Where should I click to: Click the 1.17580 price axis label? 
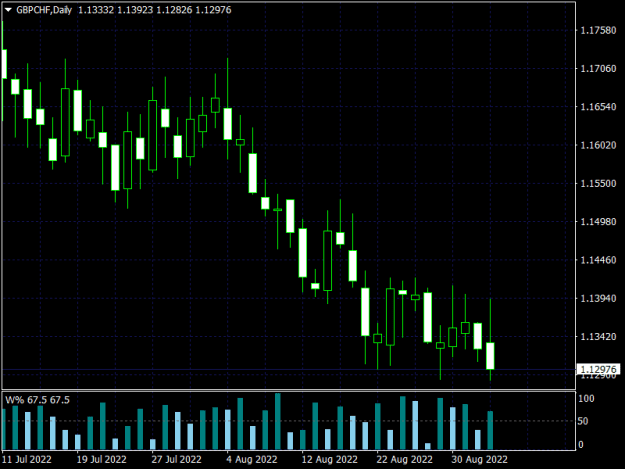click(598, 30)
